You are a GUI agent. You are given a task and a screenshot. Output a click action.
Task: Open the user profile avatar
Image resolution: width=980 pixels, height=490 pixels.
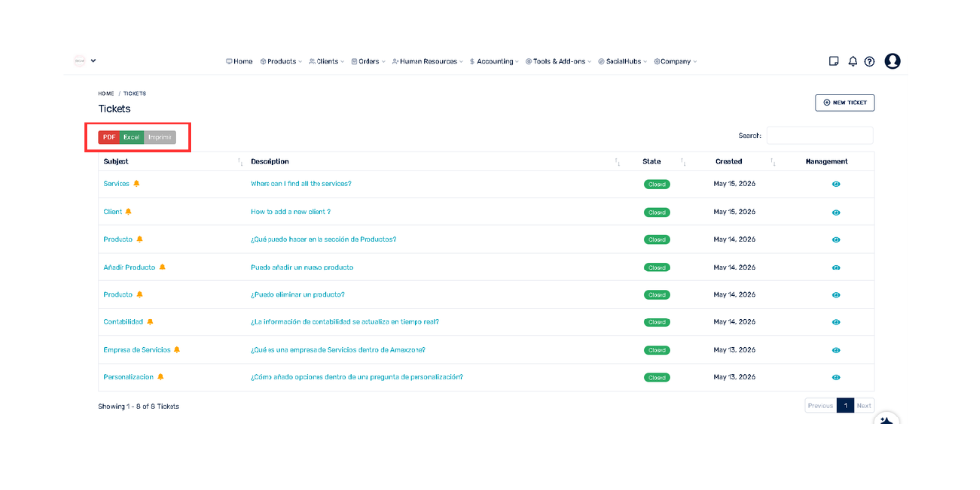892,61
